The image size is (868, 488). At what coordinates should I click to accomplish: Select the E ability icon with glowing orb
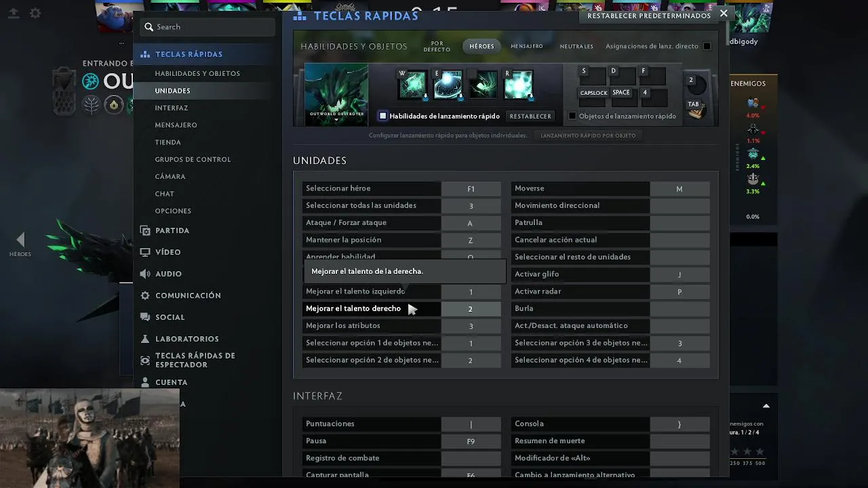pyautogui.click(x=448, y=85)
